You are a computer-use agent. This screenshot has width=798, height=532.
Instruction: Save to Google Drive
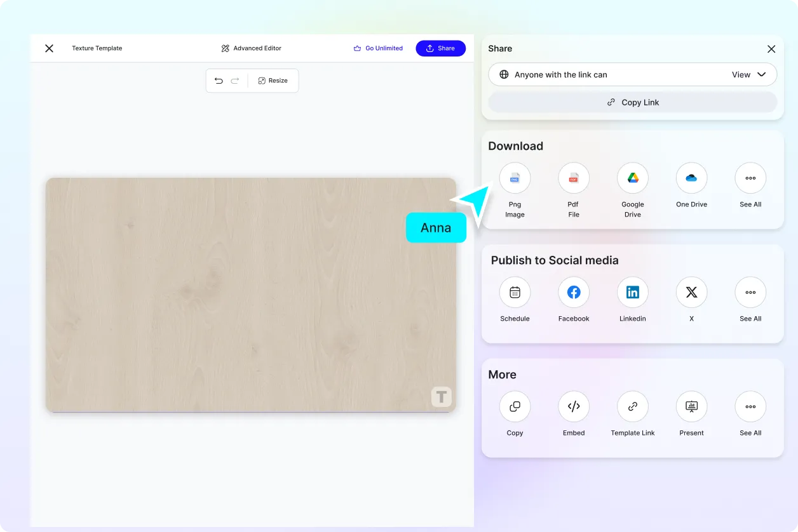[633, 178]
